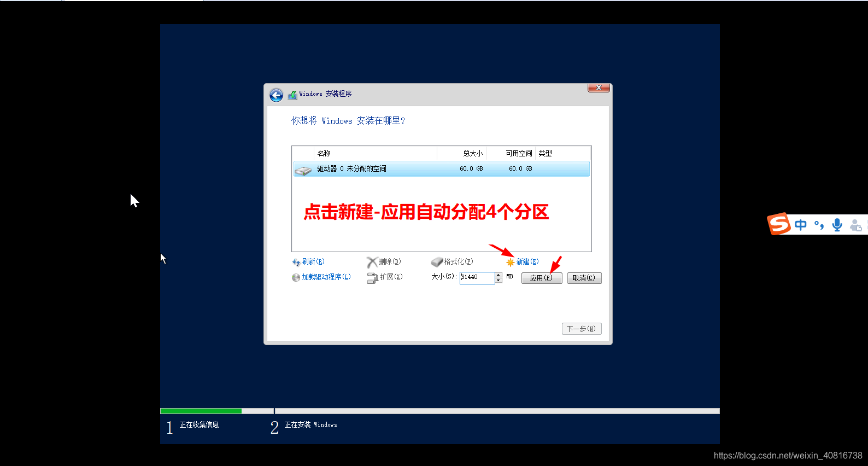
Task: Click the load driver (加载驱动程序) disc icon
Action: (x=296, y=278)
